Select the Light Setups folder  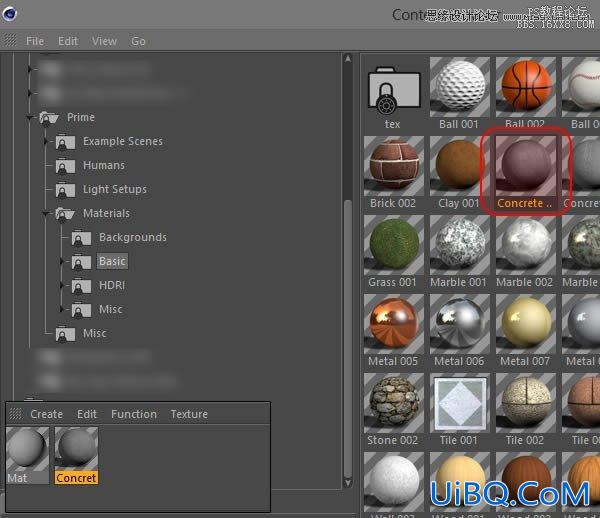click(115, 189)
